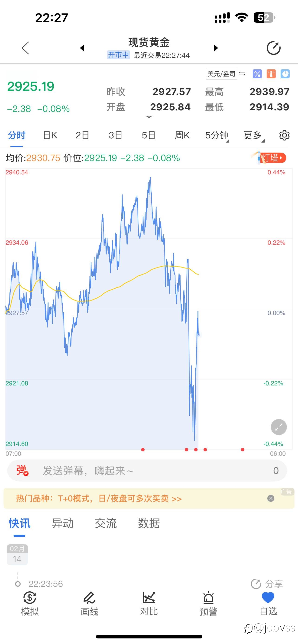Viewport: 298px width, 644px height.
Task: Tap 分享 share button
Action: (x=267, y=584)
